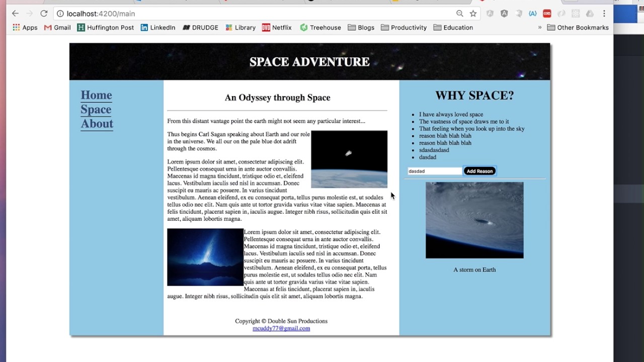Click the browser forward arrow
The image size is (644, 362).
coord(29,14)
